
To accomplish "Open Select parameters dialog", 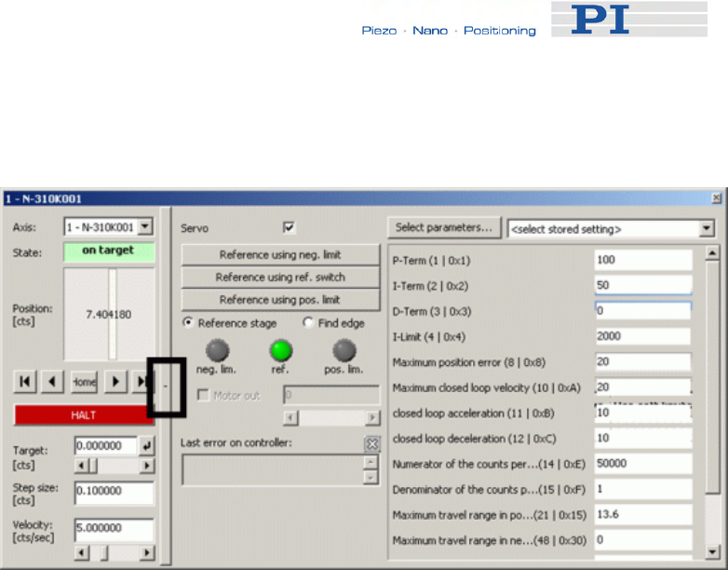I will point(444,227).
